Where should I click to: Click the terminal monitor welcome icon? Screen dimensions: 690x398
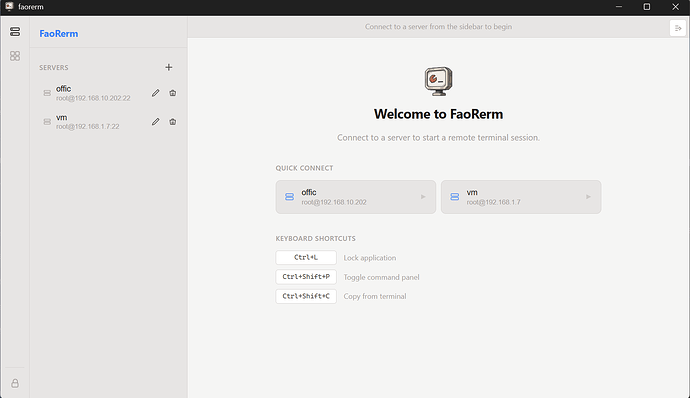point(438,81)
